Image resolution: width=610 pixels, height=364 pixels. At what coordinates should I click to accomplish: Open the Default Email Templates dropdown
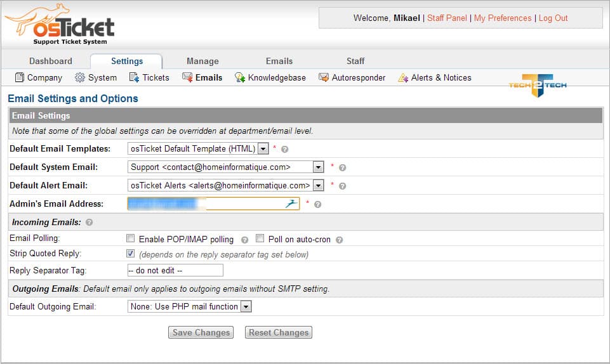263,149
